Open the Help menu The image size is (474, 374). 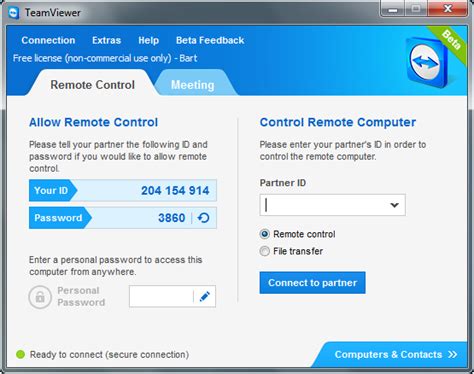pos(148,40)
